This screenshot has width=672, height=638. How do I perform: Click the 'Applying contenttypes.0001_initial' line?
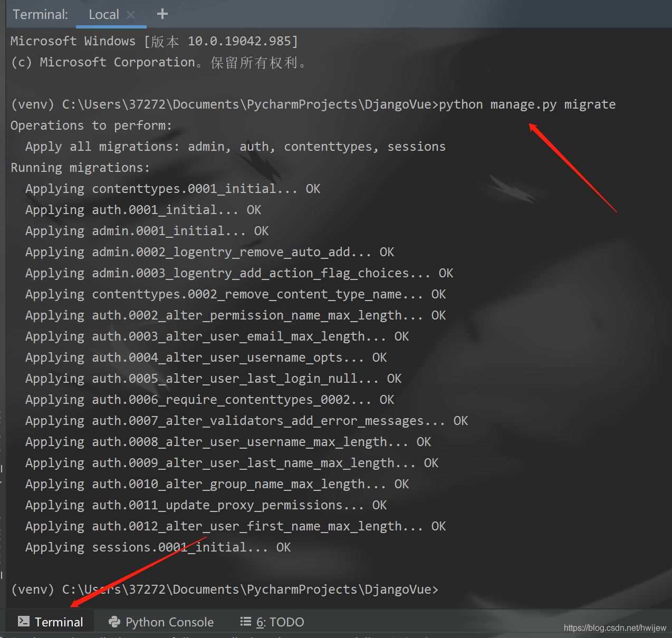(172, 189)
